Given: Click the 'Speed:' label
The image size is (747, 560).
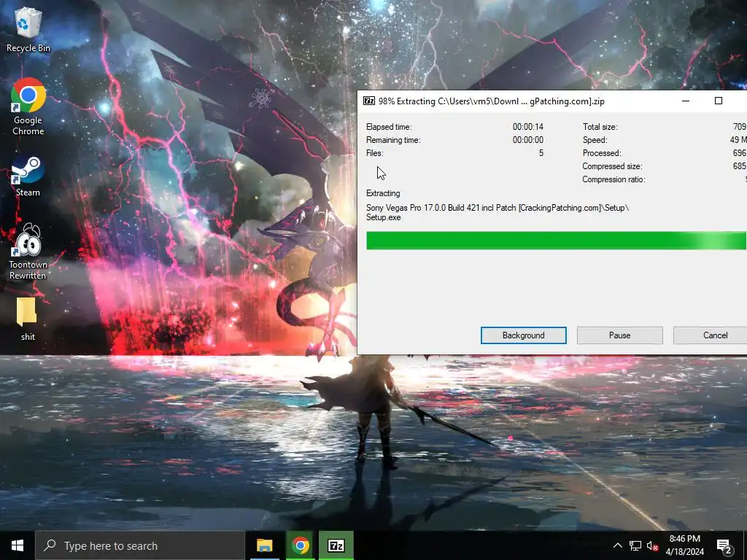Looking at the screenshot, I should point(595,140).
